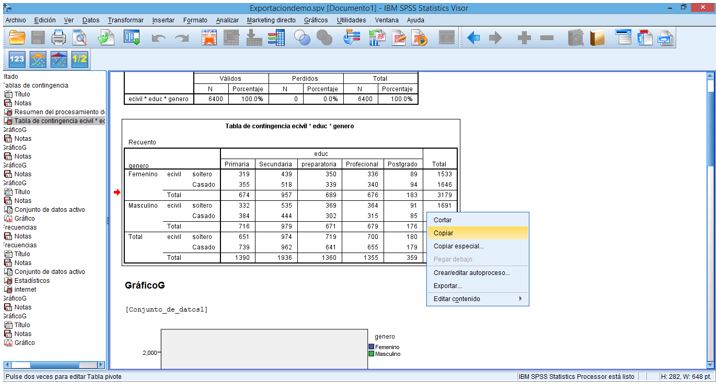Click the viewer vertical scrollbar

[710, 220]
